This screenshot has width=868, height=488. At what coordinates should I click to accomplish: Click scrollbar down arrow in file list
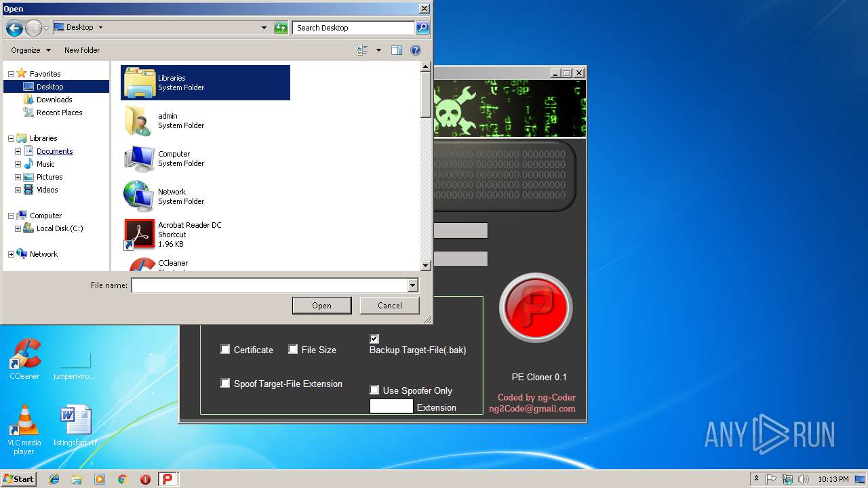pos(426,266)
